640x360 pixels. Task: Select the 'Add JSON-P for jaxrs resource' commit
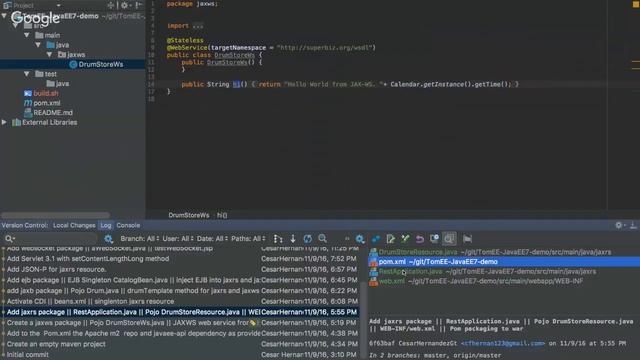pos(180,269)
